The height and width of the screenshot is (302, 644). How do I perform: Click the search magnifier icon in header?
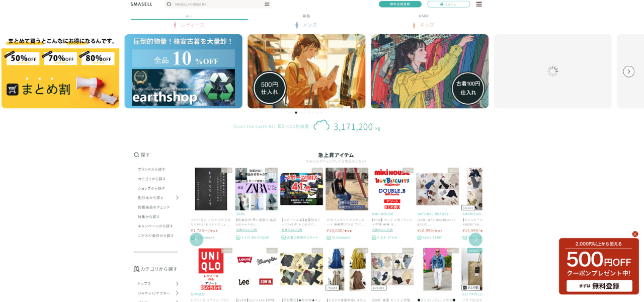(x=169, y=4)
